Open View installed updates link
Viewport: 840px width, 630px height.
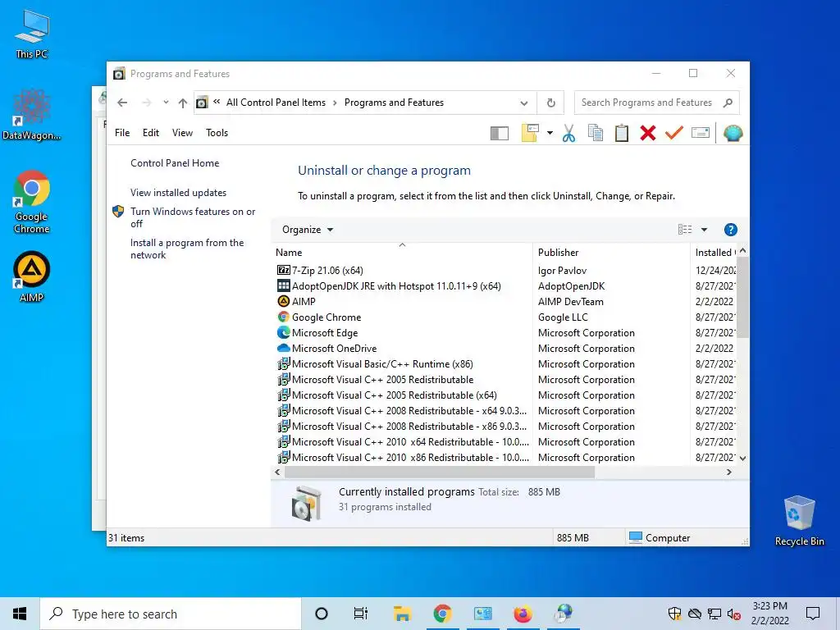178,192
